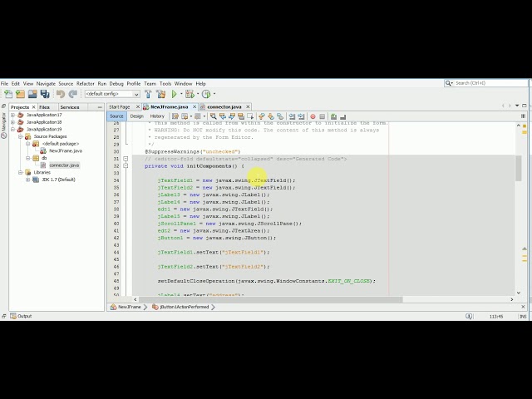
Task: Open the Refactor menu
Action: pos(85,83)
